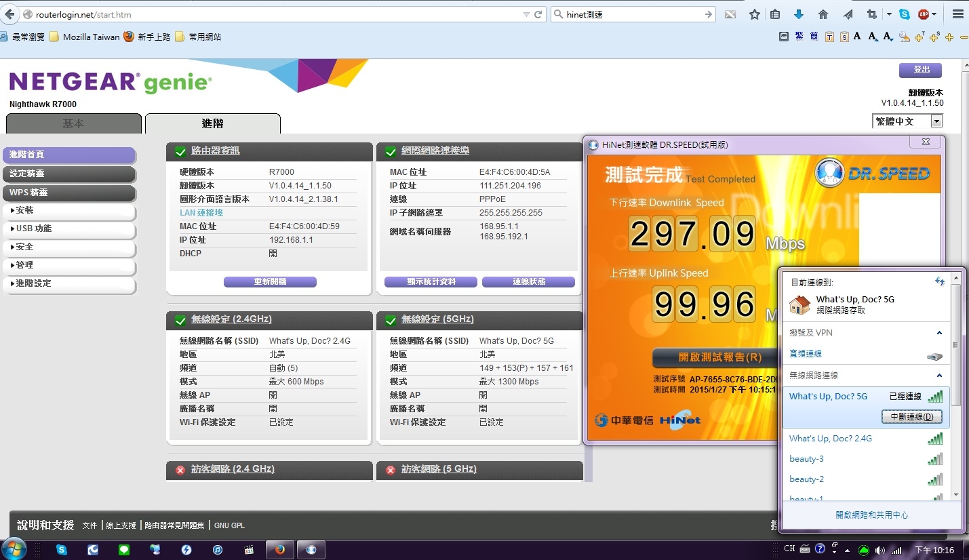The height and width of the screenshot is (560, 969).
Task: Switch to the 進階 tab
Action: point(213,123)
